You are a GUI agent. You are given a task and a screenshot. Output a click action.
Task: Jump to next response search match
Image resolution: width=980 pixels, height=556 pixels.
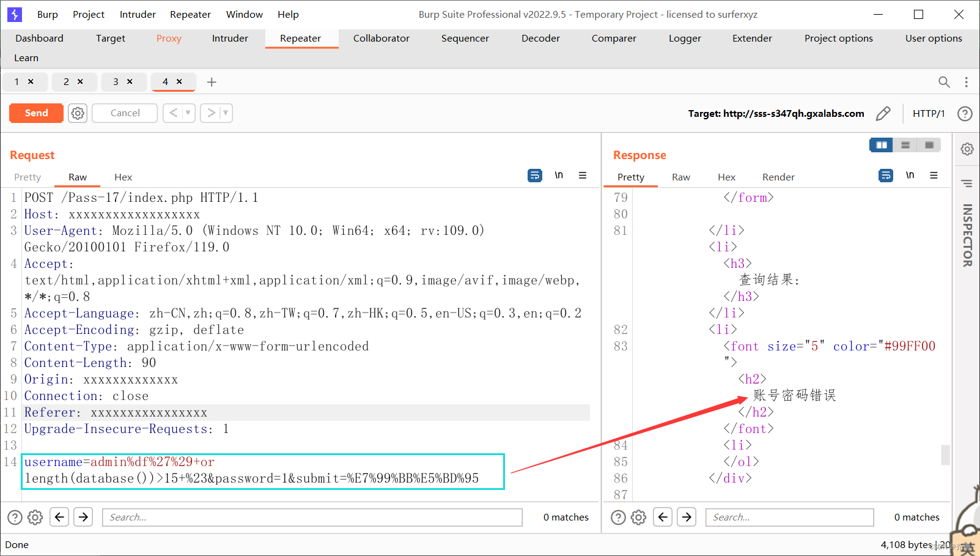click(x=687, y=517)
